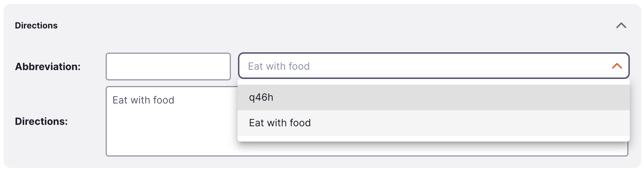Click the Directions section heading
Viewport: 644px width, 170px height.
click(x=36, y=26)
